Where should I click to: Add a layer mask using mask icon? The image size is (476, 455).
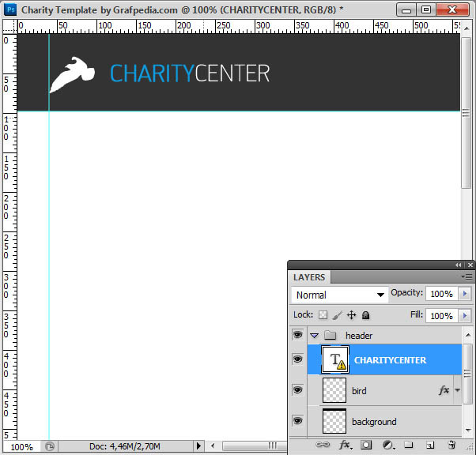(x=366, y=445)
